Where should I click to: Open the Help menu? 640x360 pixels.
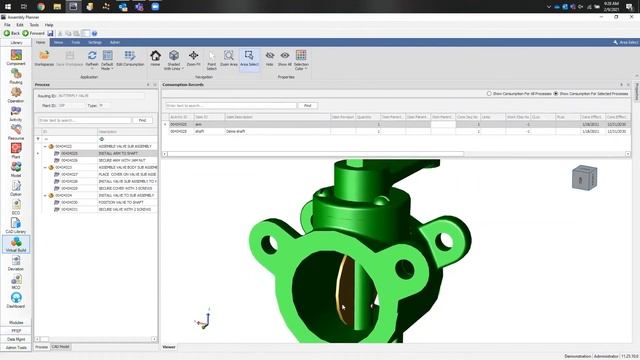(49, 25)
